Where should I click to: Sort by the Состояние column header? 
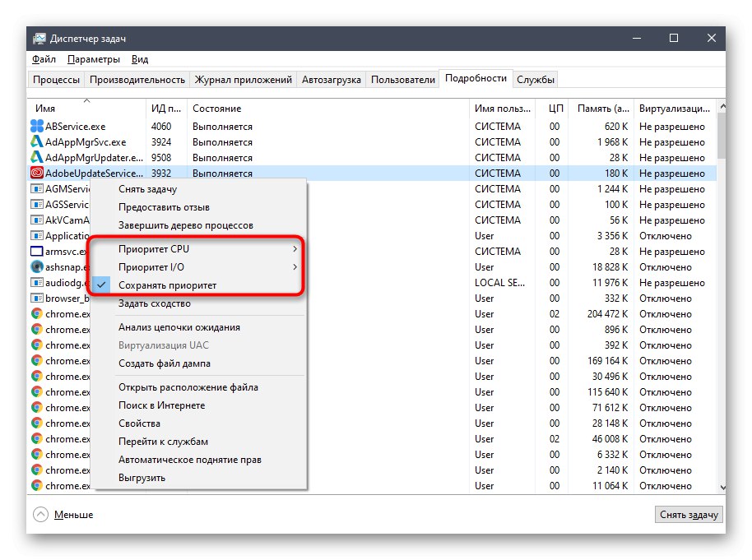click(x=328, y=109)
